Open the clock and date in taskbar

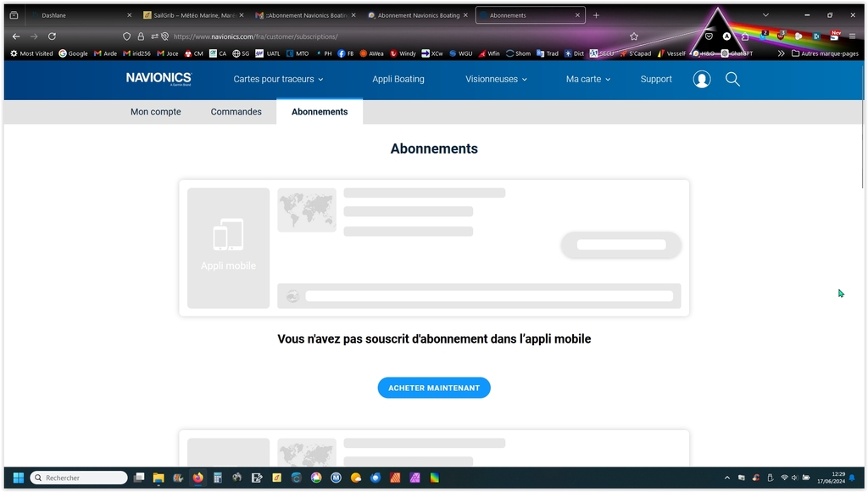pyautogui.click(x=831, y=478)
